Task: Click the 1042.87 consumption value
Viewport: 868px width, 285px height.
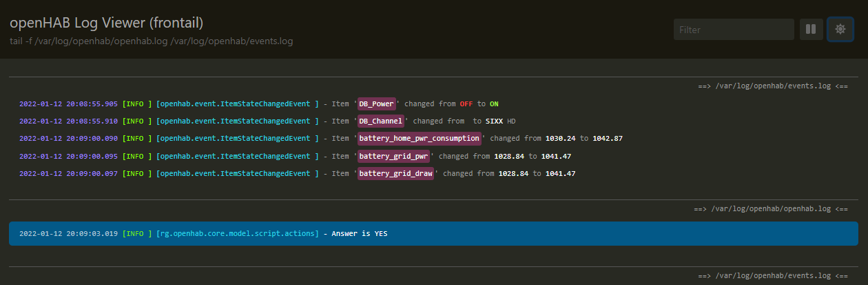Action: (x=607, y=139)
